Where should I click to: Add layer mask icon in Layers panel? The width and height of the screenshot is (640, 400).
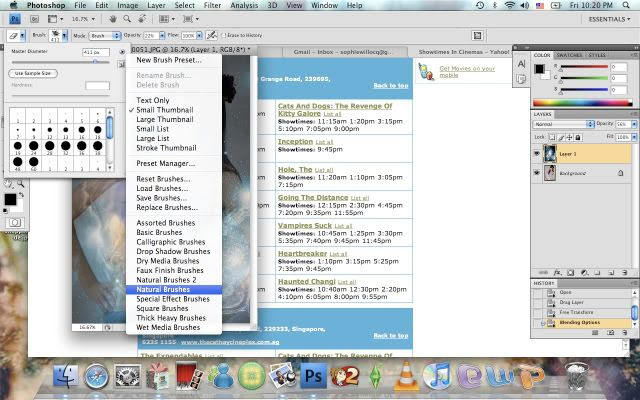(x=570, y=273)
